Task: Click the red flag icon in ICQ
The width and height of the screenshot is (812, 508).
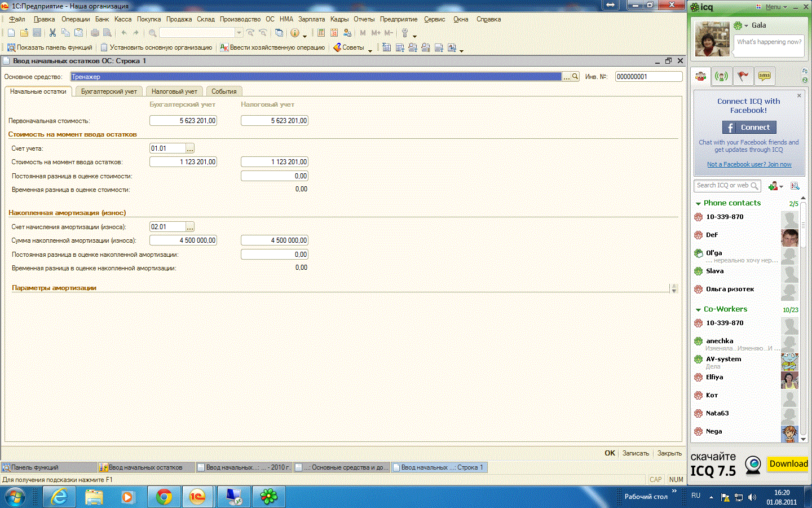Action: (743, 76)
